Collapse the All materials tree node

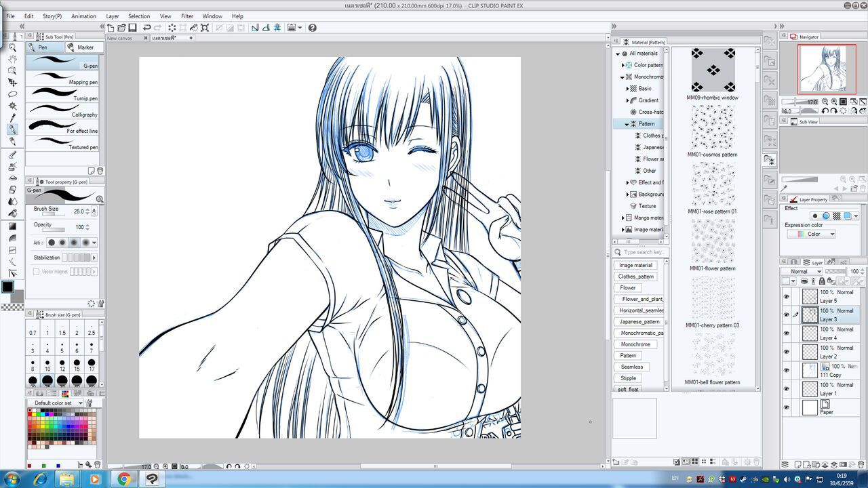pyautogui.click(x=618, y=54)
